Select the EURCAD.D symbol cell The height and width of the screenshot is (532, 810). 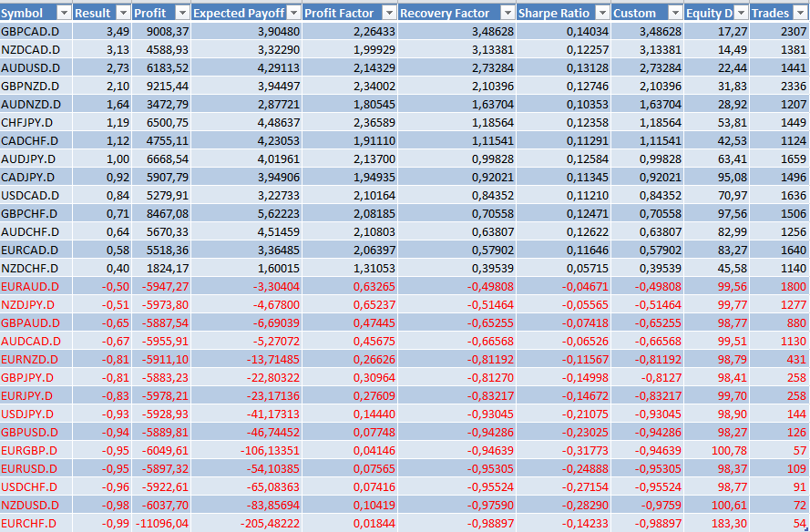(x=36, y=250)
